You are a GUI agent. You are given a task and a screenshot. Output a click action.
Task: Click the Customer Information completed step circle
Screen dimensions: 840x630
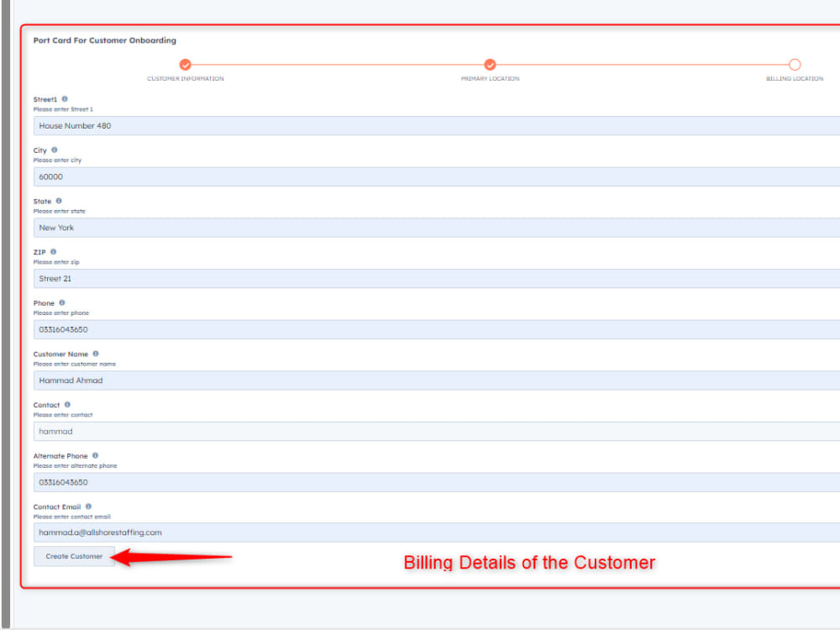pos(185,64)
